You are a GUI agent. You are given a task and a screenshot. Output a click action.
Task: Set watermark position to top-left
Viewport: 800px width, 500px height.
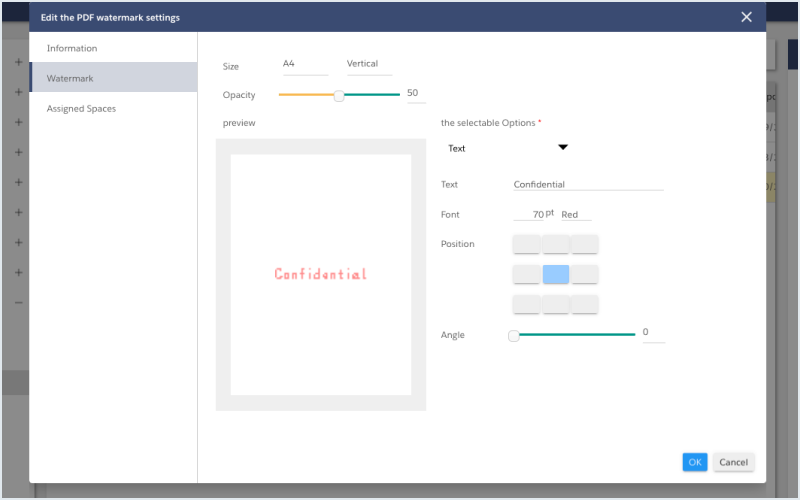pos(526,244)
